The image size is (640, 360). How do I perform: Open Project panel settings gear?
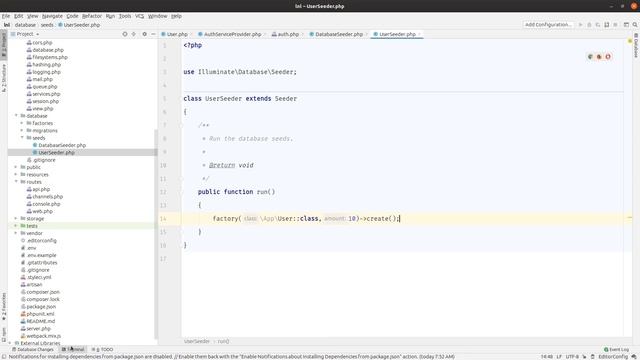pos(144,34)
